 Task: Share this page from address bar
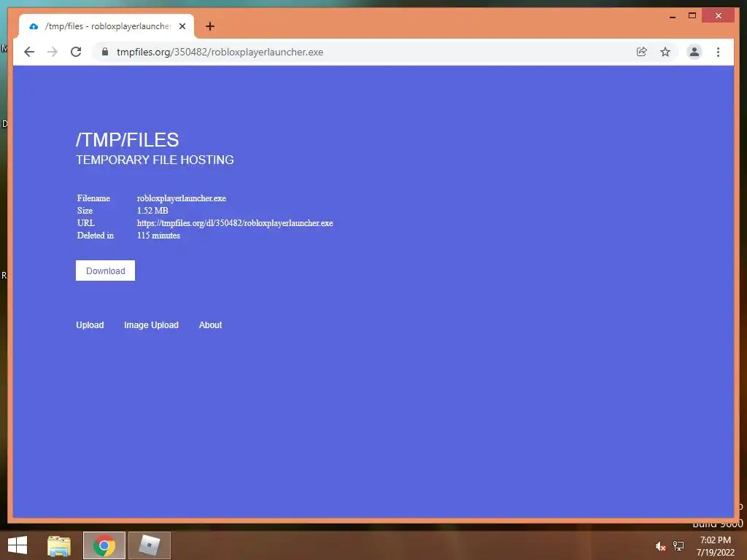click(642, 52)
